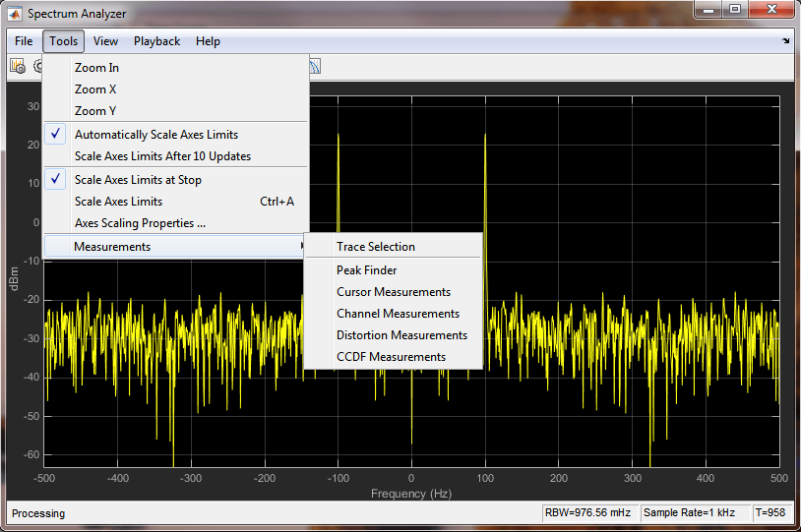Click Scale Axes Limits (Ctrl+A) entry
Image resolution: width=801 pixels, height=532 pixels.
click(176, 202)
